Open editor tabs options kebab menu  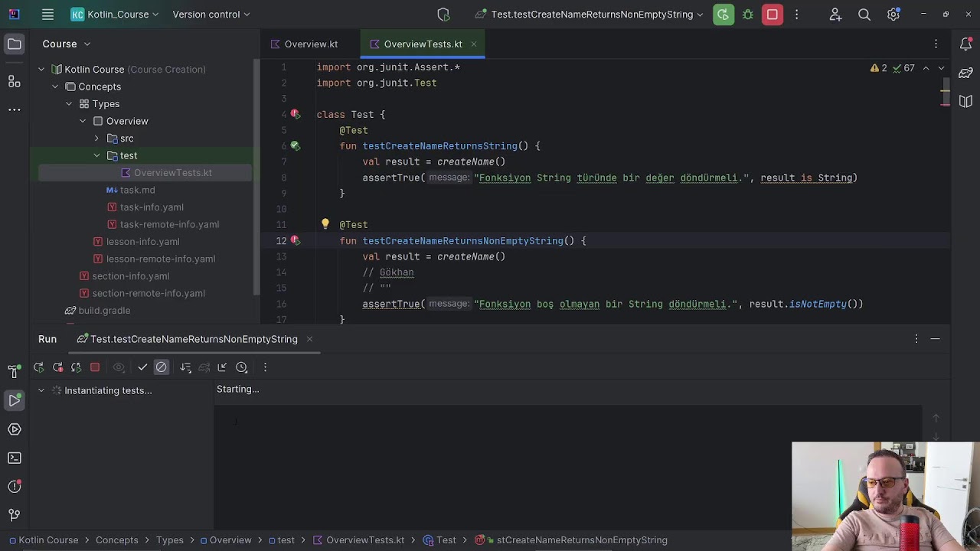(936, 44)
